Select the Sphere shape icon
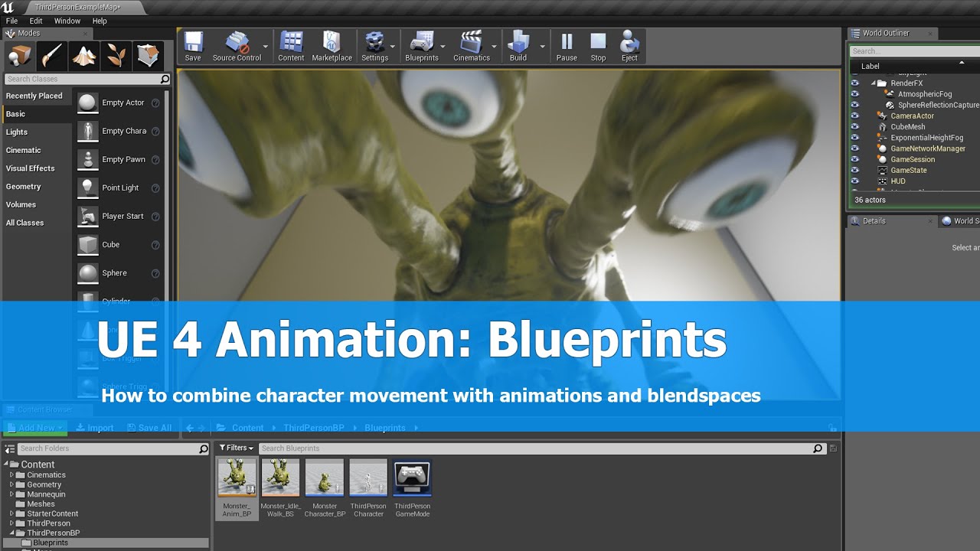Screen dimensions: 980x551 (x=88, y=272)
